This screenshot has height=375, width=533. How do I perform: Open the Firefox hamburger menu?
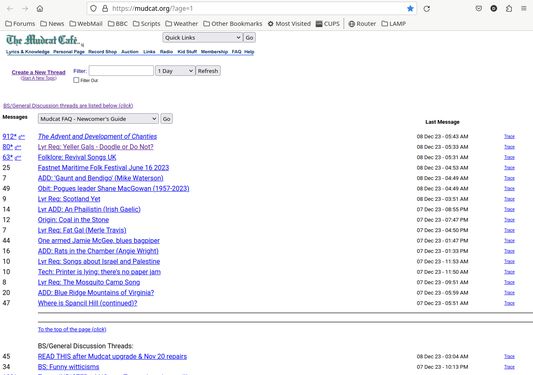[524, 8]
